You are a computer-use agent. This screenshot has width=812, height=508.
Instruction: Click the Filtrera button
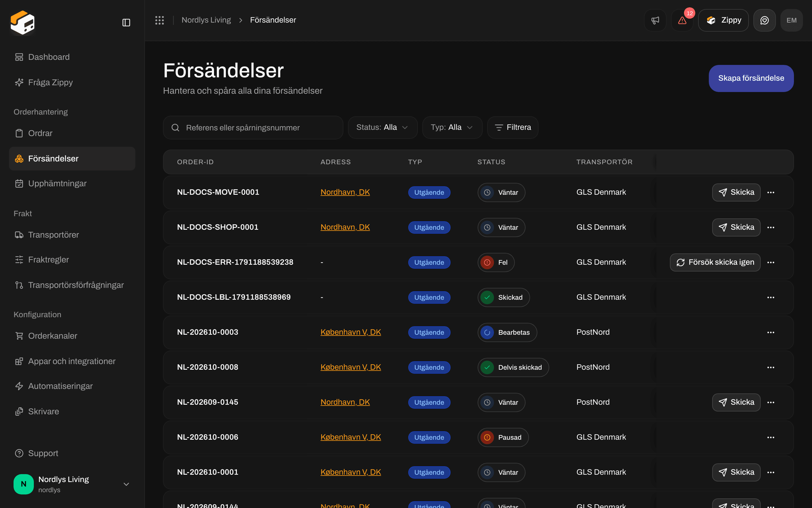[x=513, y=127]
